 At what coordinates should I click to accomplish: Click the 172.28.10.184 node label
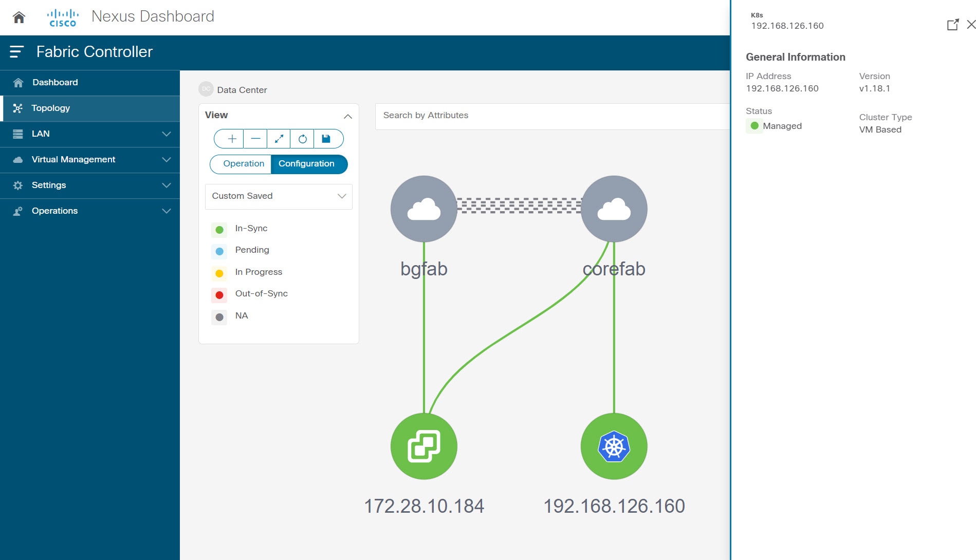424,507
